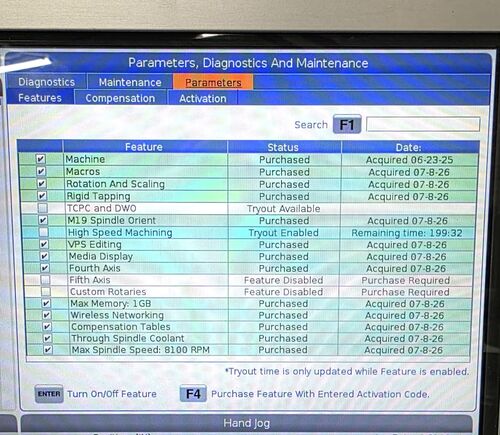Screen dimensions: 500x435
Task: Select Wireless Networking feature name
Action: 117,315
